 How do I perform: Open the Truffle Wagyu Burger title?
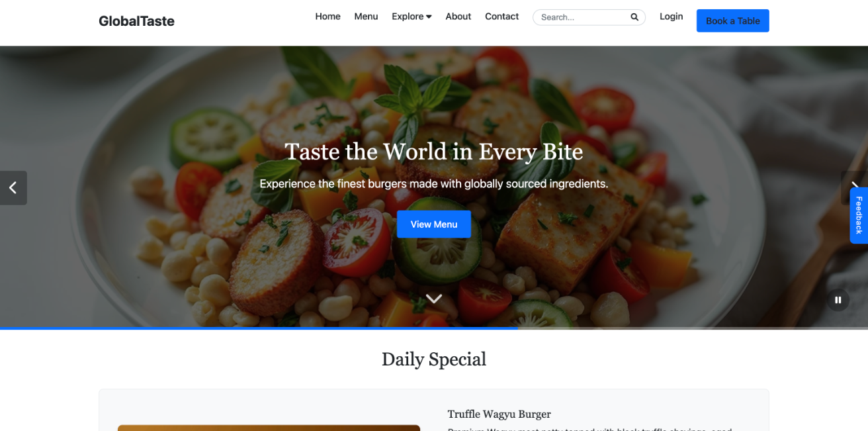tap(499, 414)
